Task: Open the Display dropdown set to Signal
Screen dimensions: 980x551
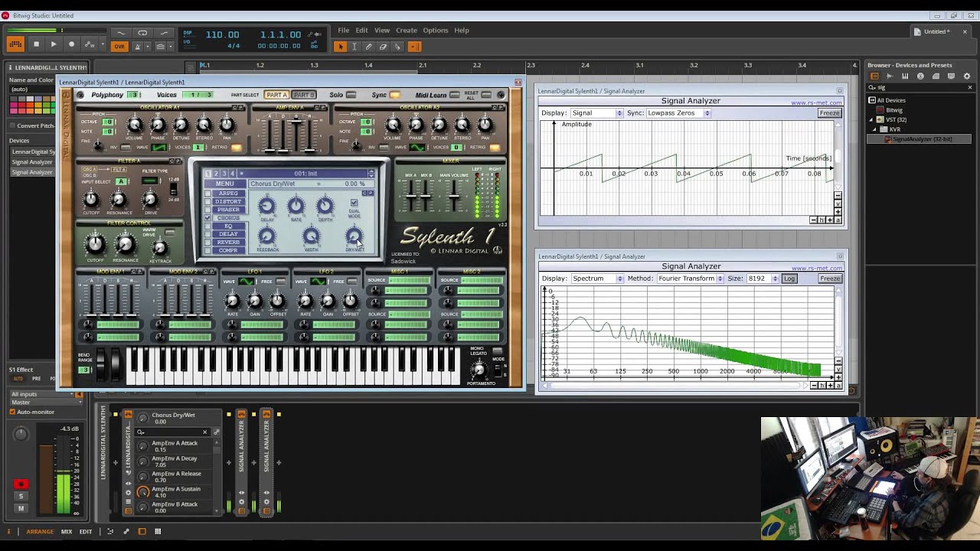Action: [x=597, y=113]
